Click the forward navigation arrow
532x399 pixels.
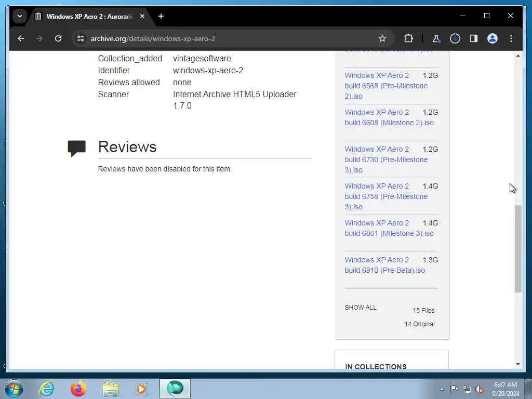[x=39, y=38]
